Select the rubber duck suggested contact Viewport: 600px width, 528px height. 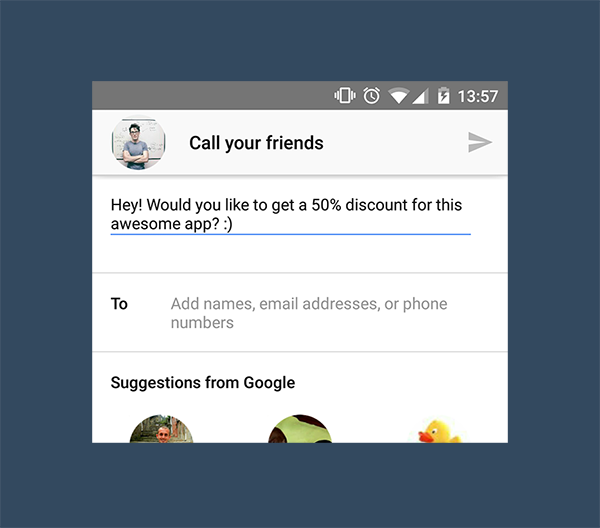pos(439,431)
